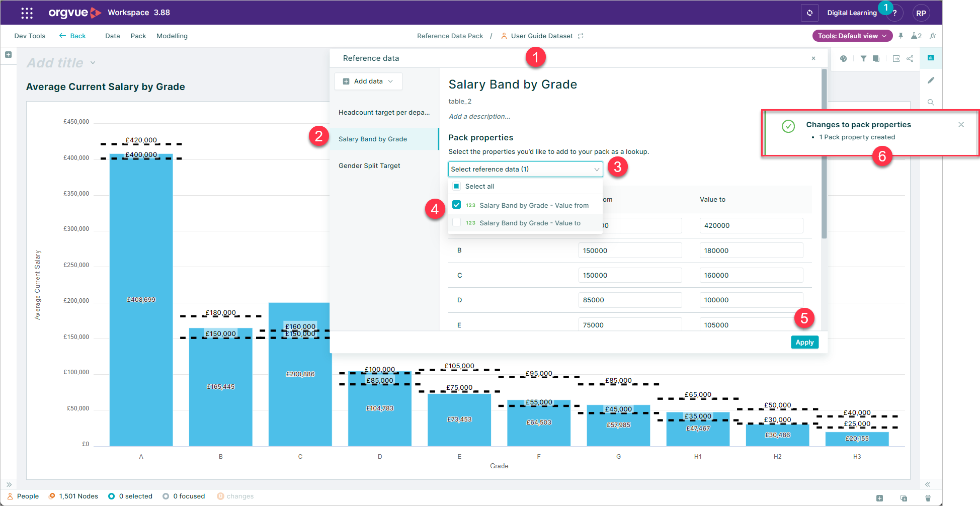The image size is (980, 506).
Task: Click the share icon in the toolbar
Action: [x=910, y=58]
